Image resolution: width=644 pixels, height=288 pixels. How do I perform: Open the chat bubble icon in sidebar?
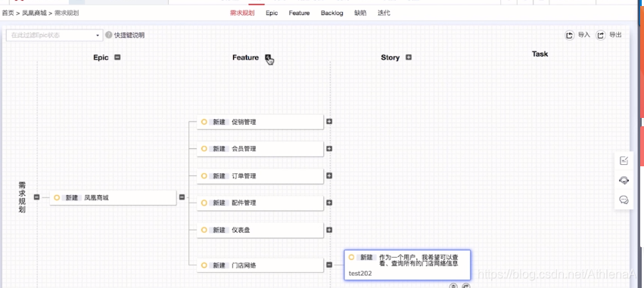point(624,200)
